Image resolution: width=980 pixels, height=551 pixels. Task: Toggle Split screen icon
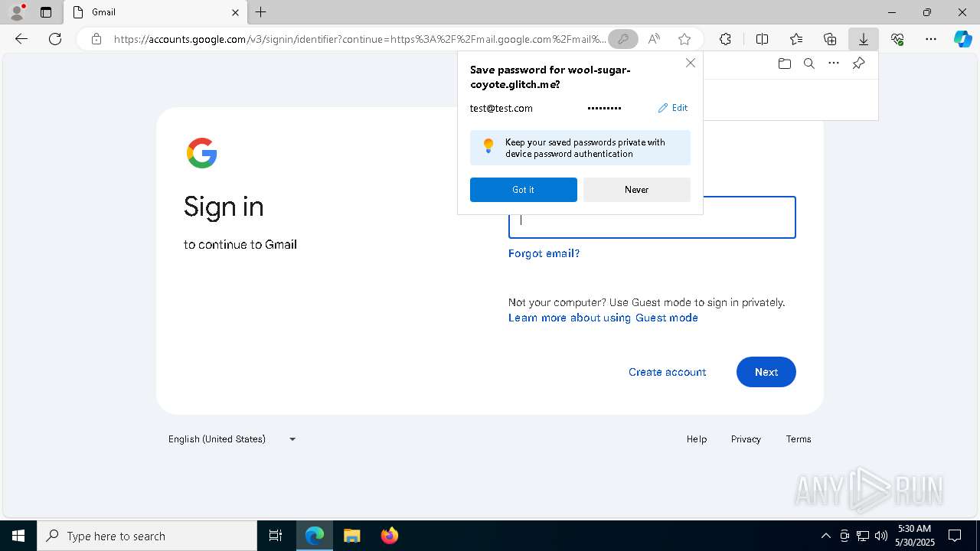point(763,39)
